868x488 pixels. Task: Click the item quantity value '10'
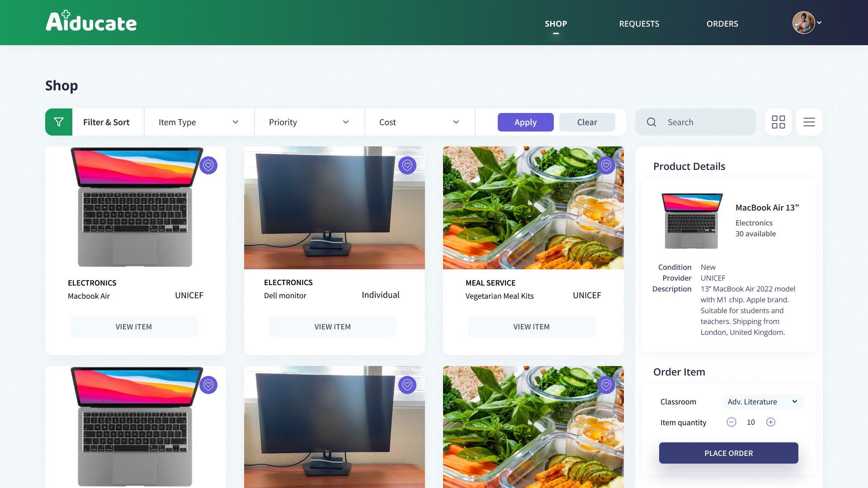(x=751, y=422)
